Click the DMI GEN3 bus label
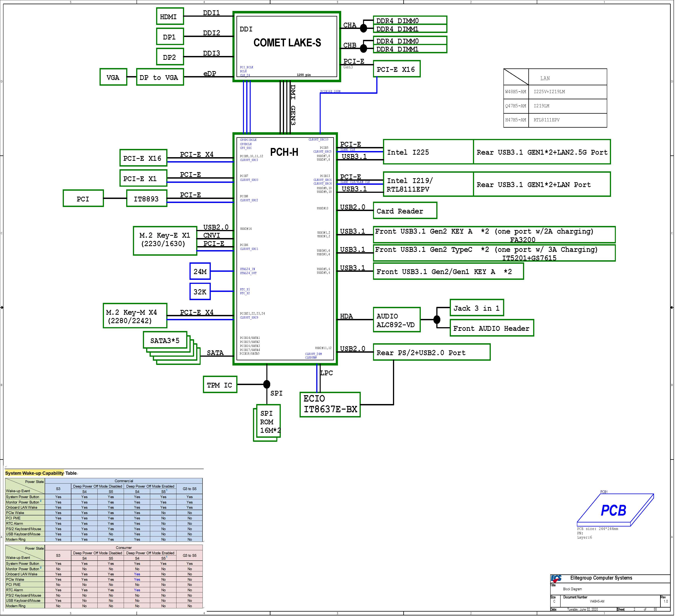The width and height of the screenshot is (677, 616). (x=293, y=105)
